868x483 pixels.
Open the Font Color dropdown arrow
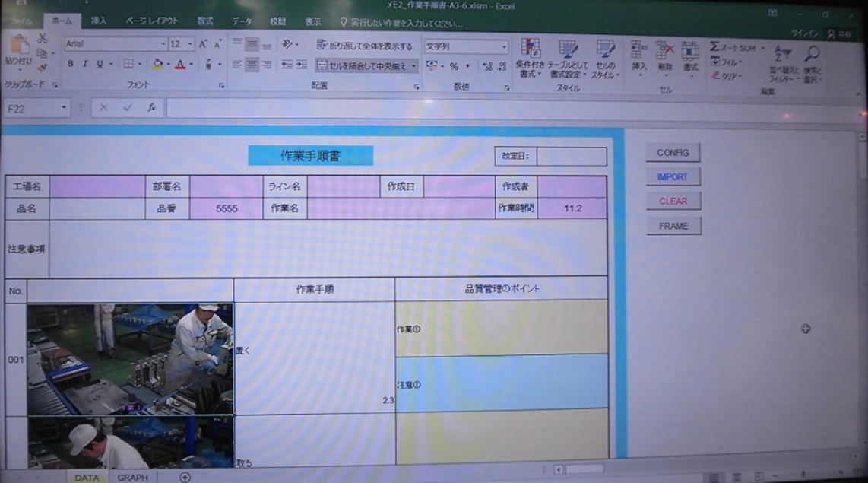coord(191,64)
